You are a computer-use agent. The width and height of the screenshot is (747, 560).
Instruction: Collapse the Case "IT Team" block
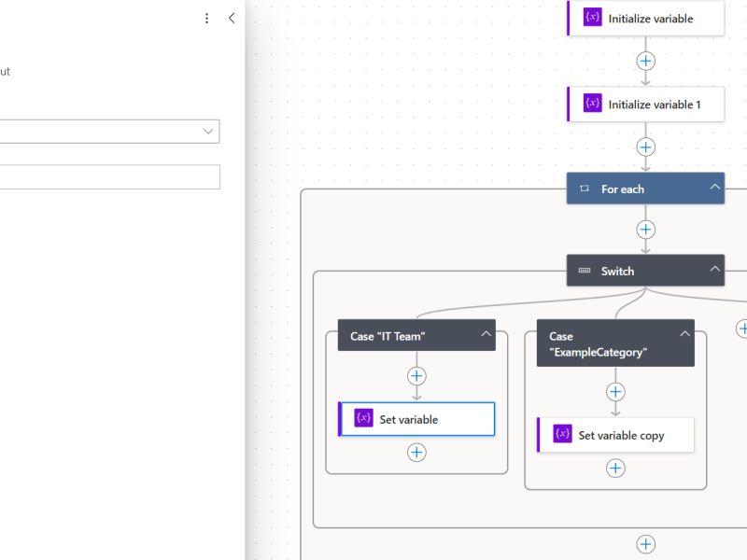click(486, 334)
